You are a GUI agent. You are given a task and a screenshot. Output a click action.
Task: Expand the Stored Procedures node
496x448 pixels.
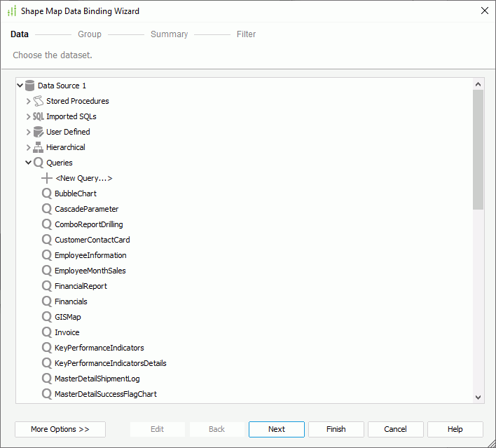29,101
